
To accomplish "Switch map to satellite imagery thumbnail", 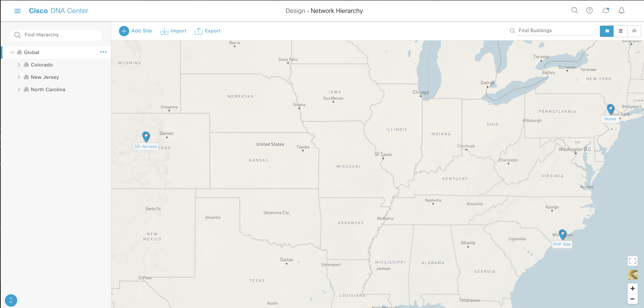I will 632,275.
